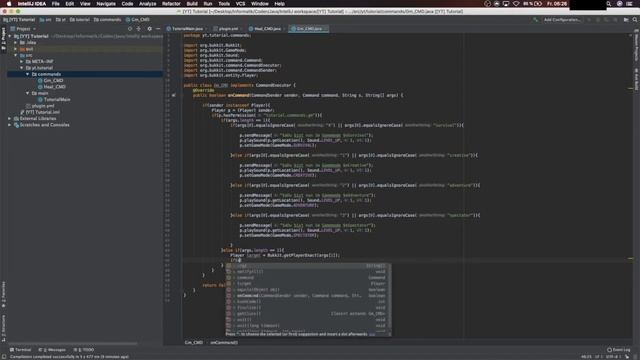Click the Build project hammer icon
The width and height of the screenshot is (640, 360).
pyautogui.click(x=535, y=20)
